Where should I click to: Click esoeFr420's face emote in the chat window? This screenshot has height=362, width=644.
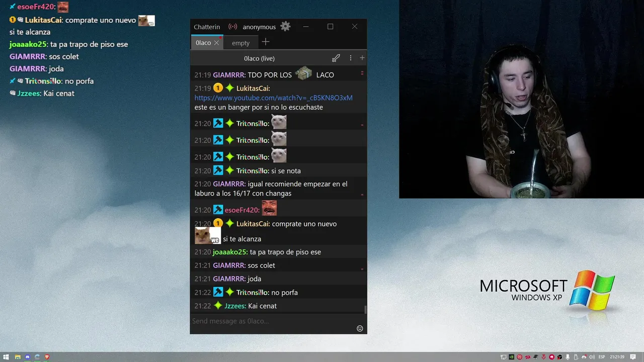[269, 208]
